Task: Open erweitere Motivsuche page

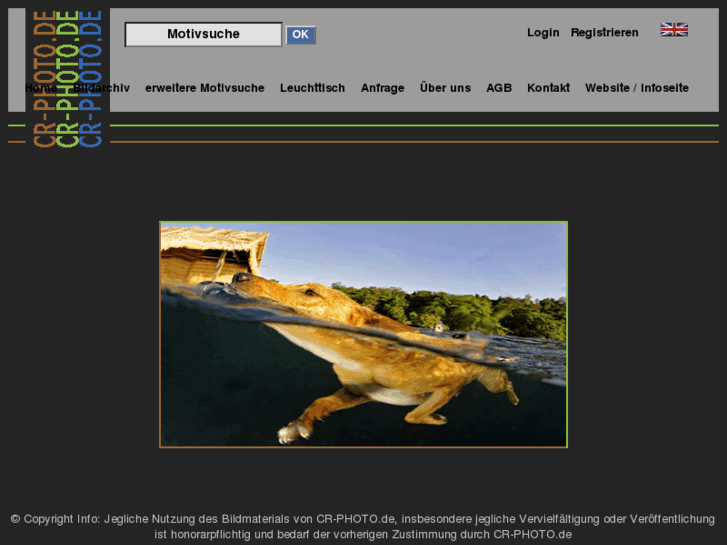Action: tap(204, 88)
